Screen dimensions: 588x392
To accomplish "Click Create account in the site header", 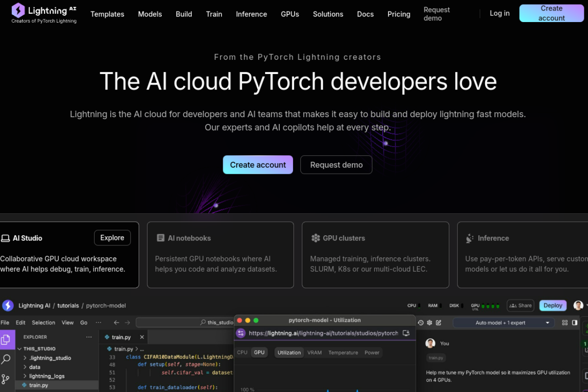I will tap(552, 13).
